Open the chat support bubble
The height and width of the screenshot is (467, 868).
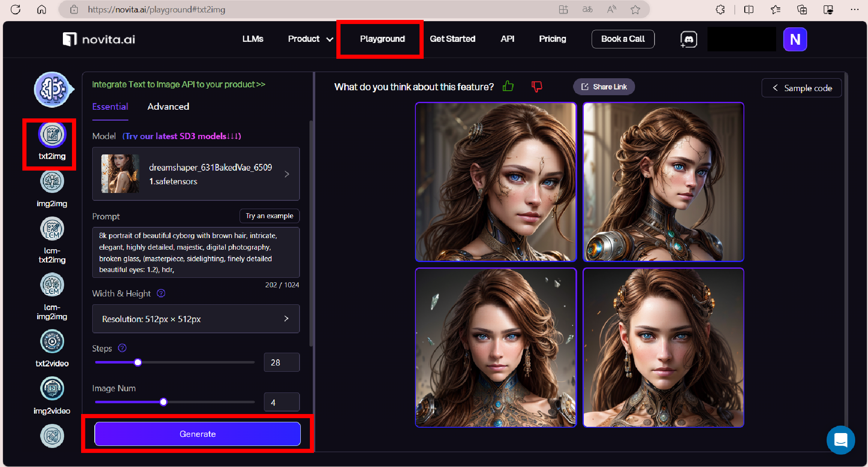point(840,440)
